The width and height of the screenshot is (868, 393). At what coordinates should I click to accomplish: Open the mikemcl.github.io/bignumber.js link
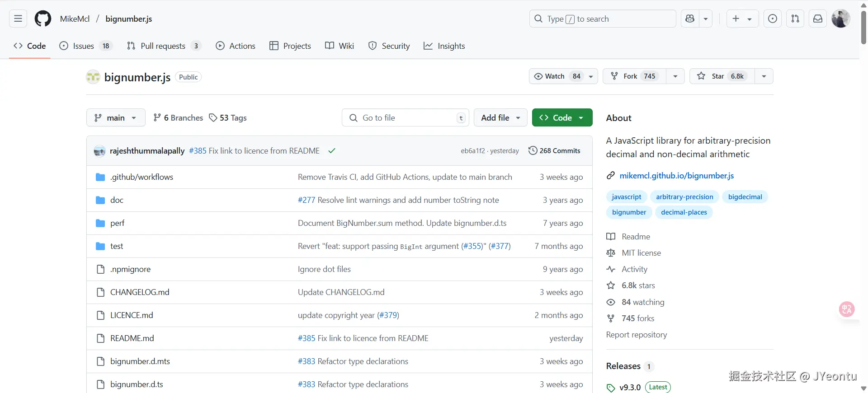tap(676, 176)
